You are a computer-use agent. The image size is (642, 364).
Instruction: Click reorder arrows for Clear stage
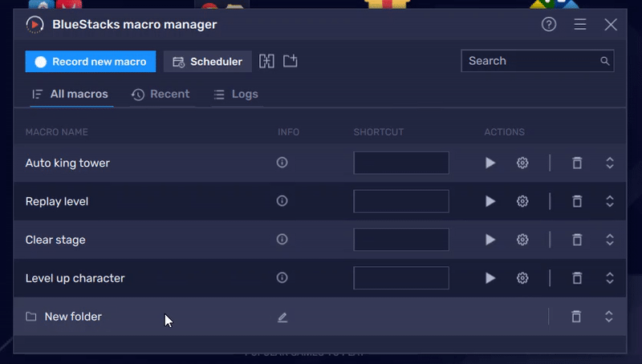[610, 240]
